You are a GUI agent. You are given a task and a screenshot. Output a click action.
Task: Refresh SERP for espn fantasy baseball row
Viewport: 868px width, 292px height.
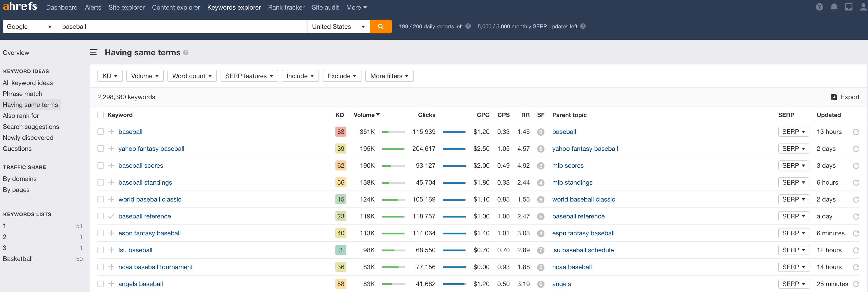click(x=856, y=233)
